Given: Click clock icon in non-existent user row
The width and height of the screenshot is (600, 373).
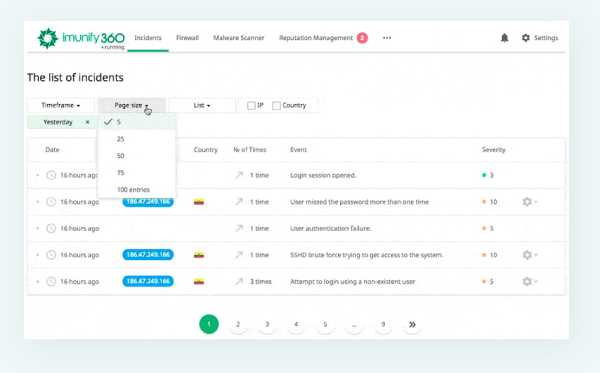Looking at the screenshot, I should (51, 282).
